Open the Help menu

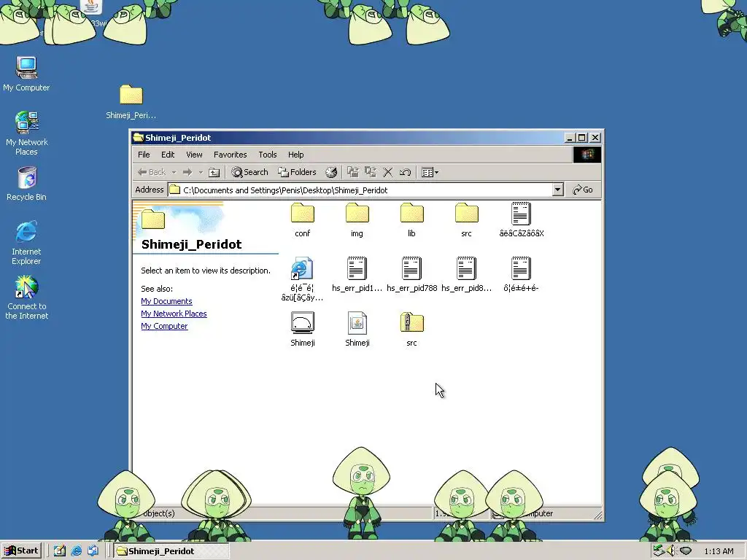pos(296,155)
